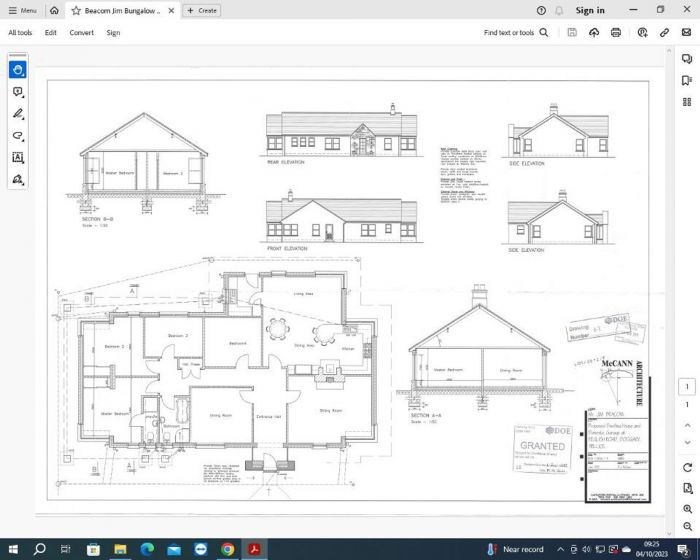The height and width of the screenshot is (560, 700).
Task: Click the Sign in link
Action: 590,10
